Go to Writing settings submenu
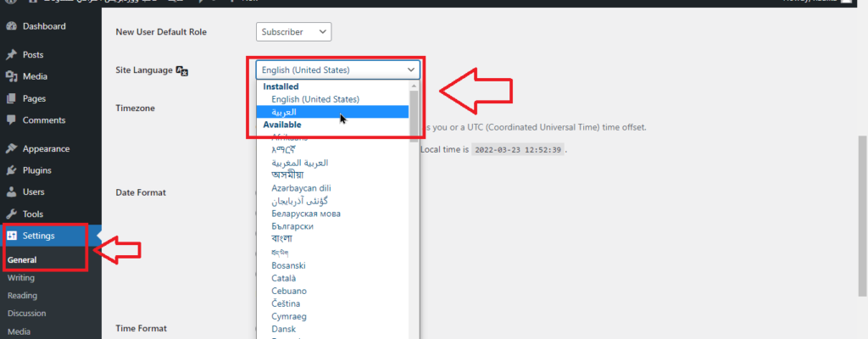 tap(20, 278)
